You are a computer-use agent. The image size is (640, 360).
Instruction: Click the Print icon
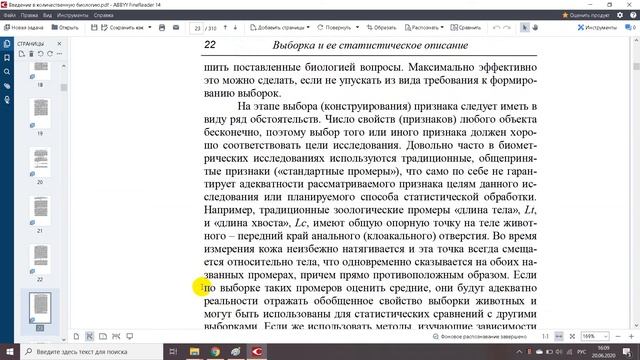click(162, 27)
